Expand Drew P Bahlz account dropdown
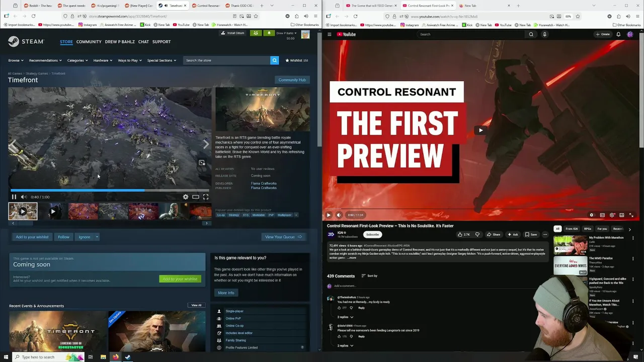Image resolution: width=644 pixels, height=362 pixels. click(287, 33)
